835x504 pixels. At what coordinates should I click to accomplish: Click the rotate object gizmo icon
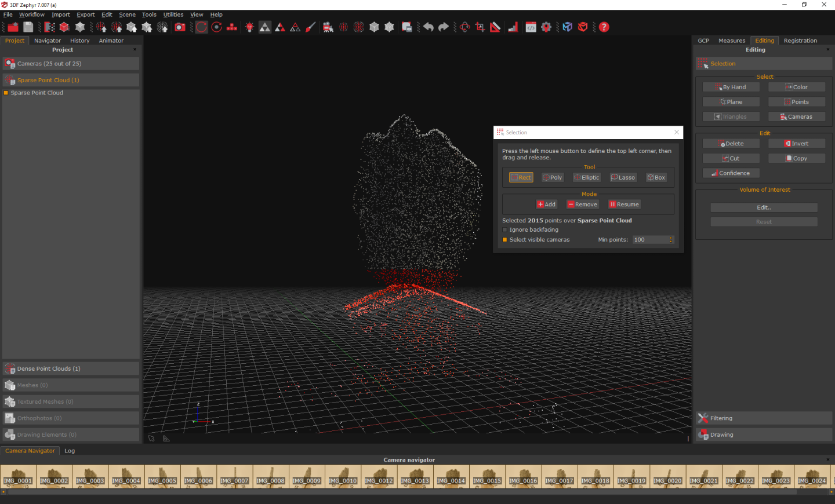(x=464, y=27)
